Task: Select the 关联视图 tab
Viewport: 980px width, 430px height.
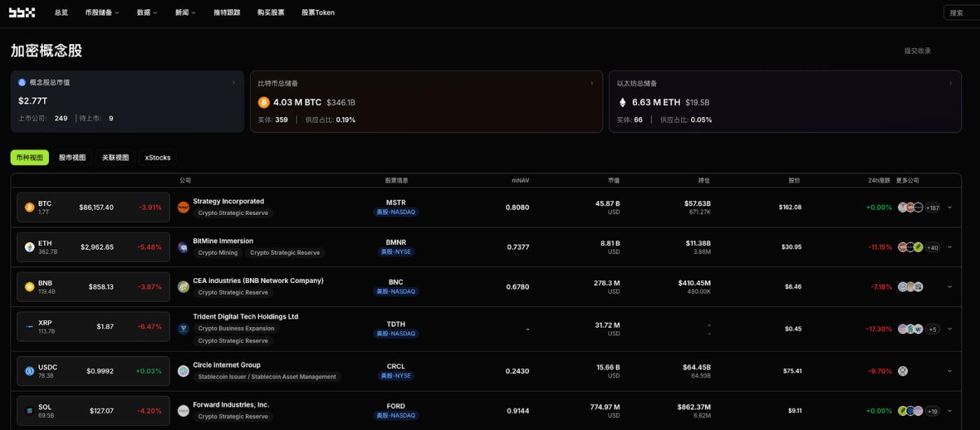Action: pyautogui.click(x=115, y=158)
